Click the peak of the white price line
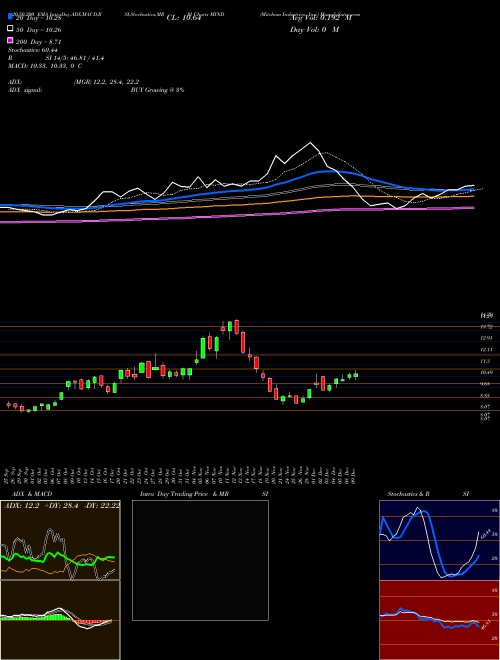This screenshot has width=500, height=660. coord(311,143)
